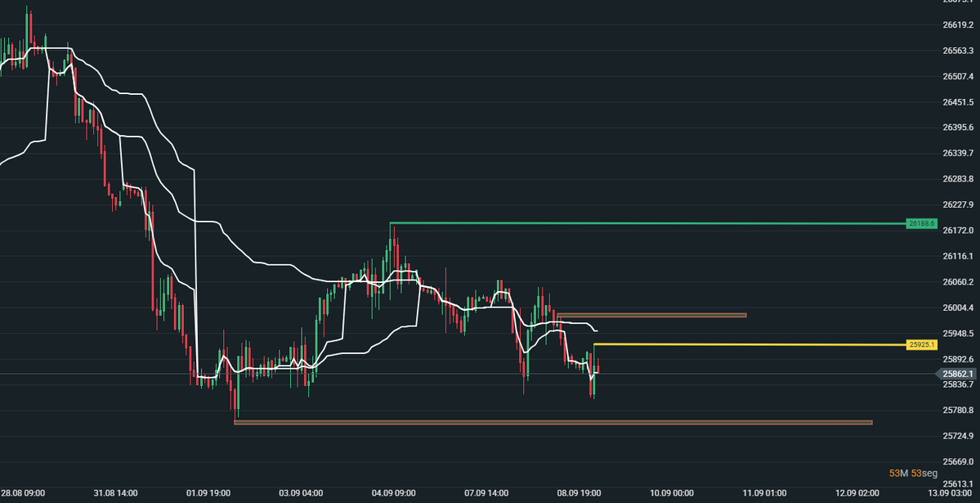The height and width of the screenshot is (503, 980).
Task: Click the 25724.9 price axis label
Action: click(x=957, y=436)
